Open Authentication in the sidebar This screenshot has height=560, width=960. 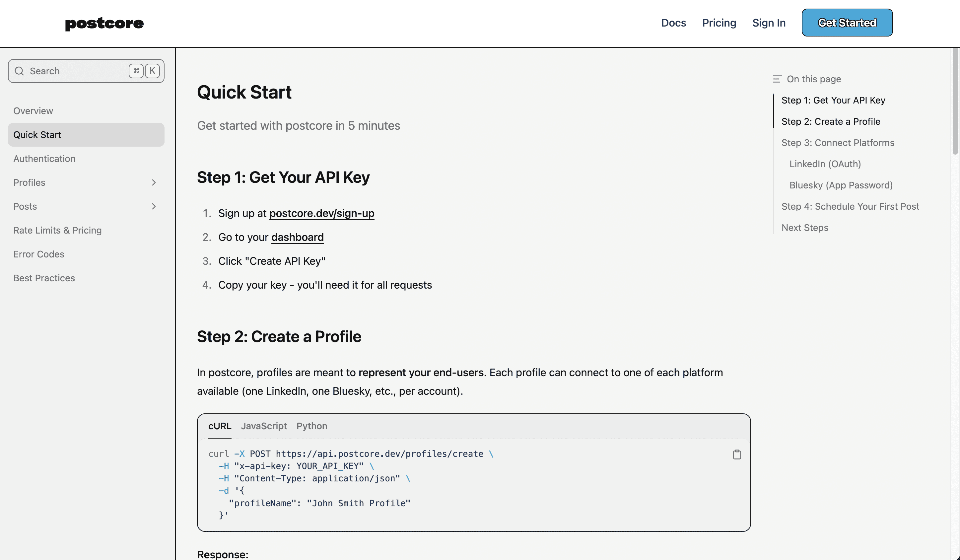click(x=44, y=159)
